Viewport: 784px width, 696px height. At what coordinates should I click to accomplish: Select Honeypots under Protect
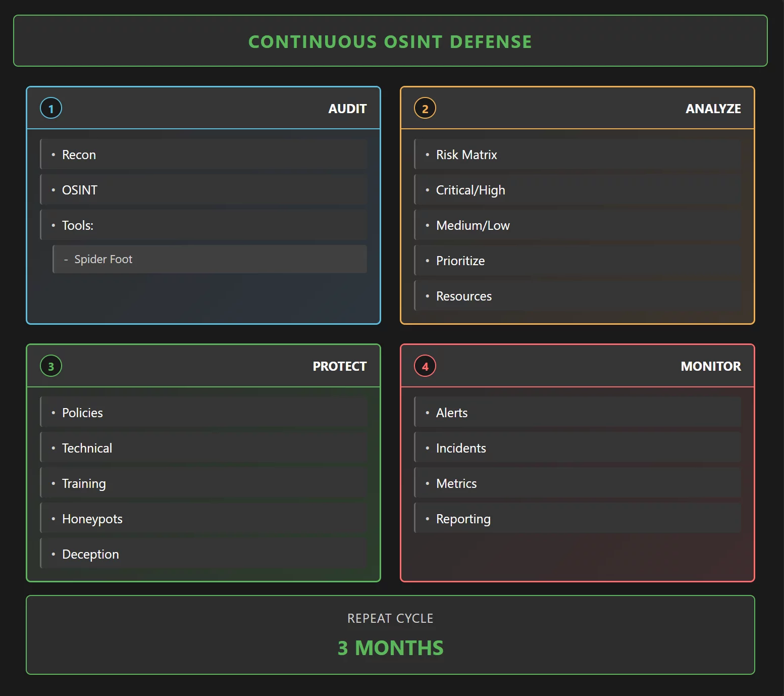(x=92, y=519)
